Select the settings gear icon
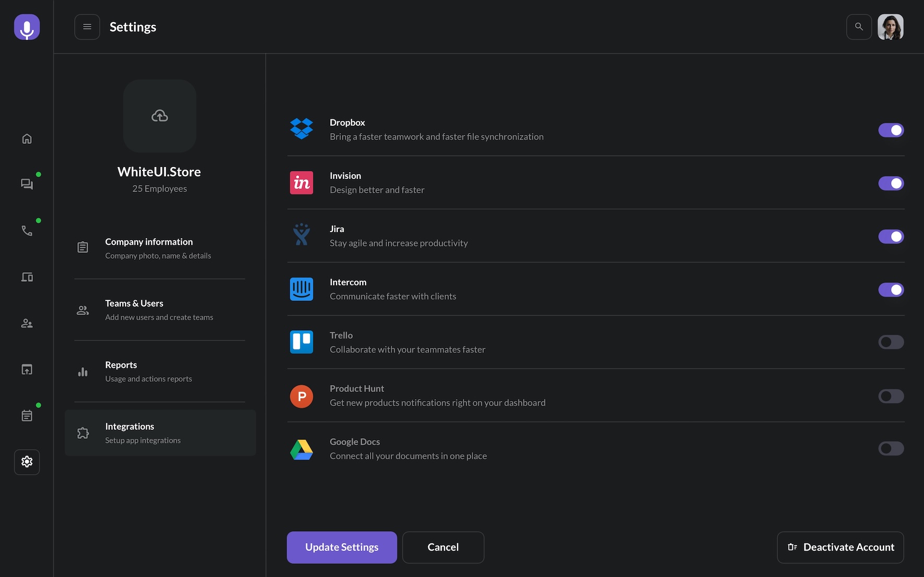The height and width of the screenshot is (577, 924). [27, 462]
